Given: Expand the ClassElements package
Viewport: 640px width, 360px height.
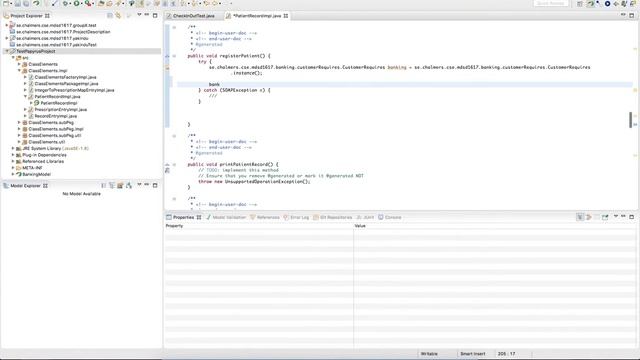Looking at the screenshot, I should pos(19,64).
